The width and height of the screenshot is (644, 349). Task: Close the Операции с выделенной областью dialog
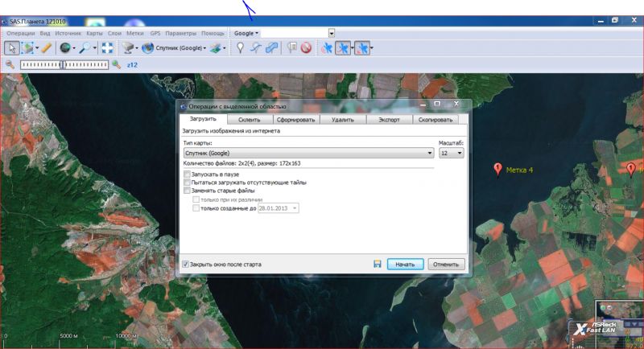pos(456,104)
